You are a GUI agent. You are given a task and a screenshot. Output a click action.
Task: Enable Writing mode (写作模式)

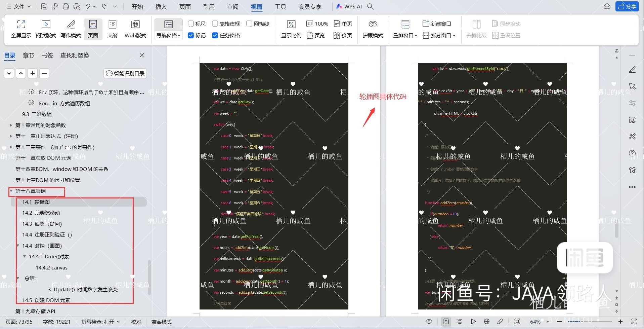point(71,29)
